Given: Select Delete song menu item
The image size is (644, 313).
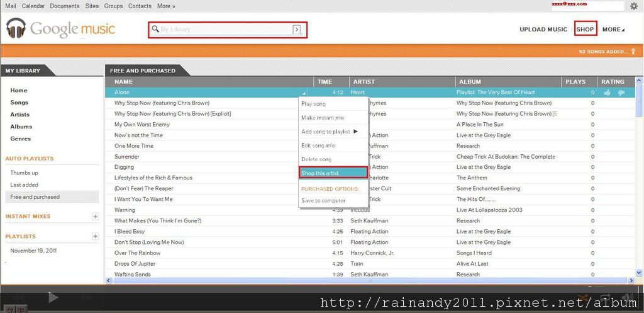Looking at the screenshot, I should coord(333,159).
